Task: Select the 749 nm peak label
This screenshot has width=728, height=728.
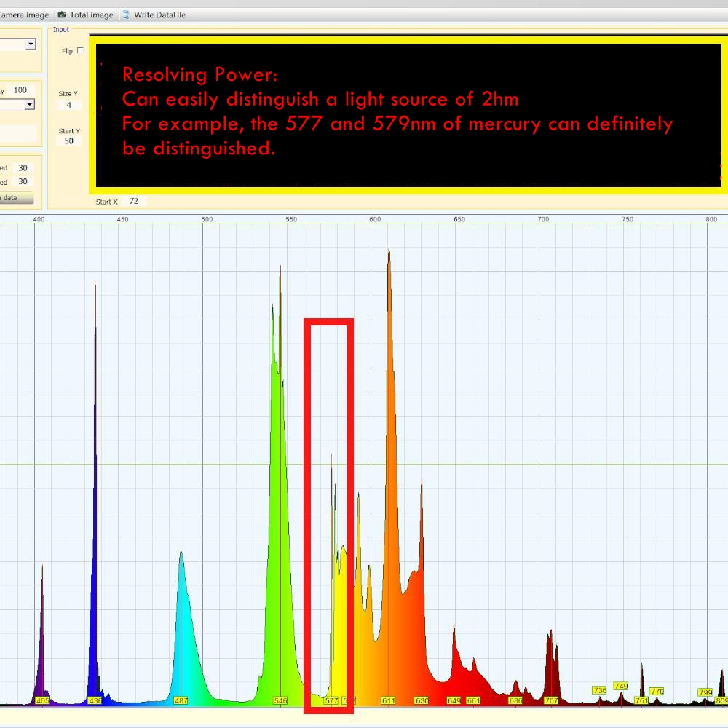Action: tap(621, 686)
